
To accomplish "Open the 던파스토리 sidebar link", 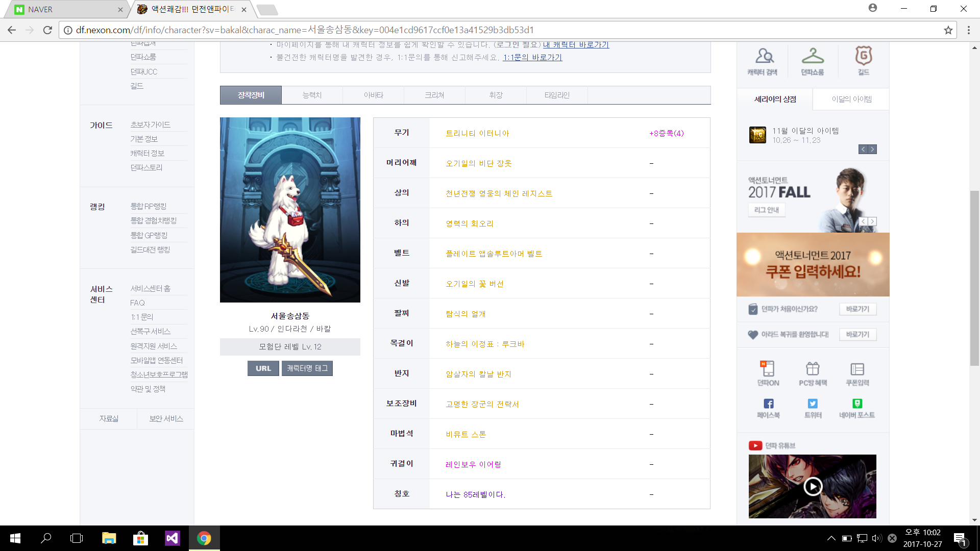I will [146, 167].
